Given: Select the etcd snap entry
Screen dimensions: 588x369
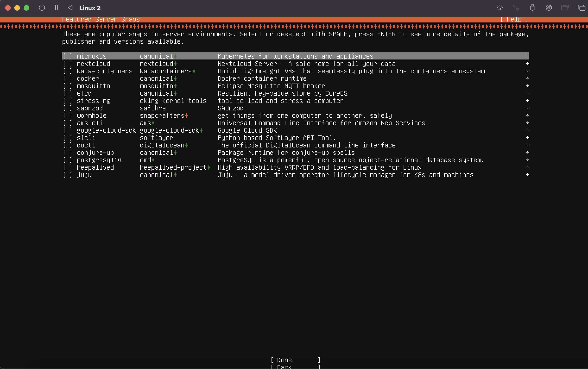Looking at the screenshot, I should 84,94.
